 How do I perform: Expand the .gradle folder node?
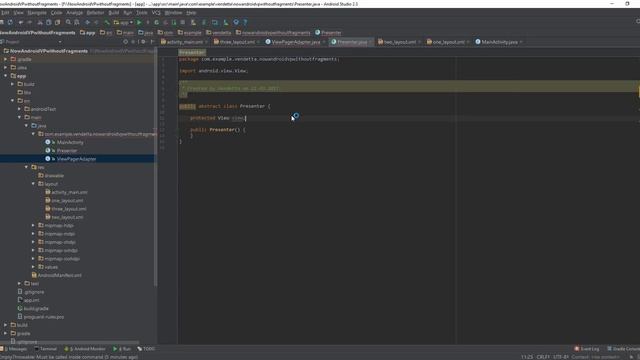click(5, 59)
